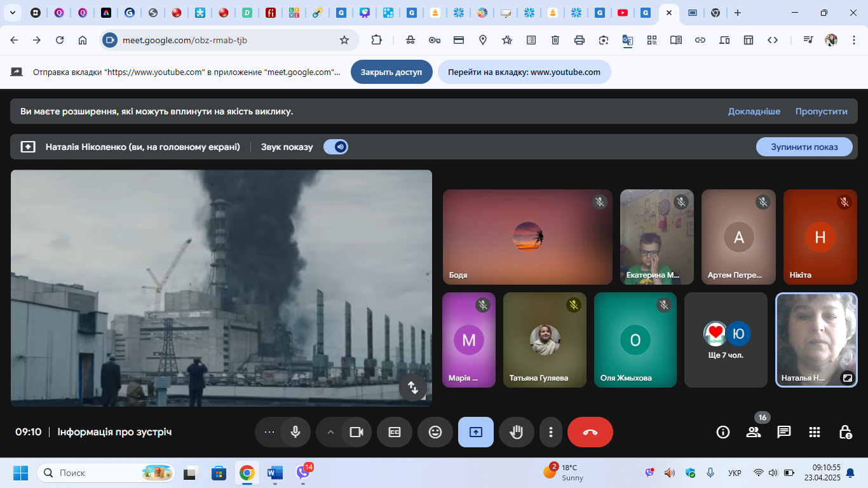Screen dimensions: 868x488
Task: Click the back navigation arrow
Action: pyautogui.click(x=14, y=40)
